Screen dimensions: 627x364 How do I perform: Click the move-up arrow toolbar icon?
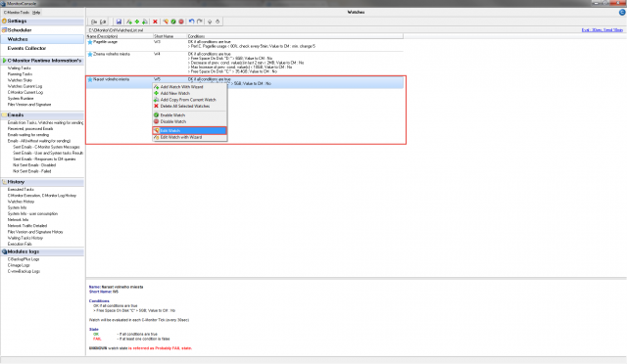(x=217, y=22)
